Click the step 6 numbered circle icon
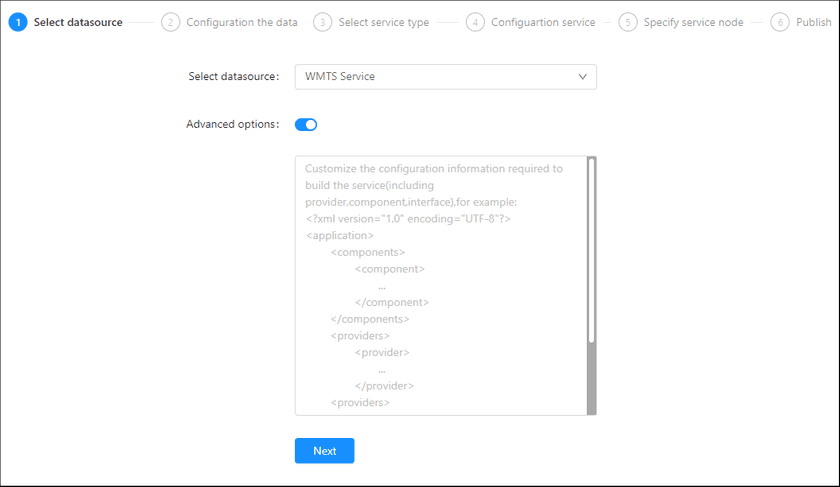Viewport: 840px width, 487px height. point(780,22)
